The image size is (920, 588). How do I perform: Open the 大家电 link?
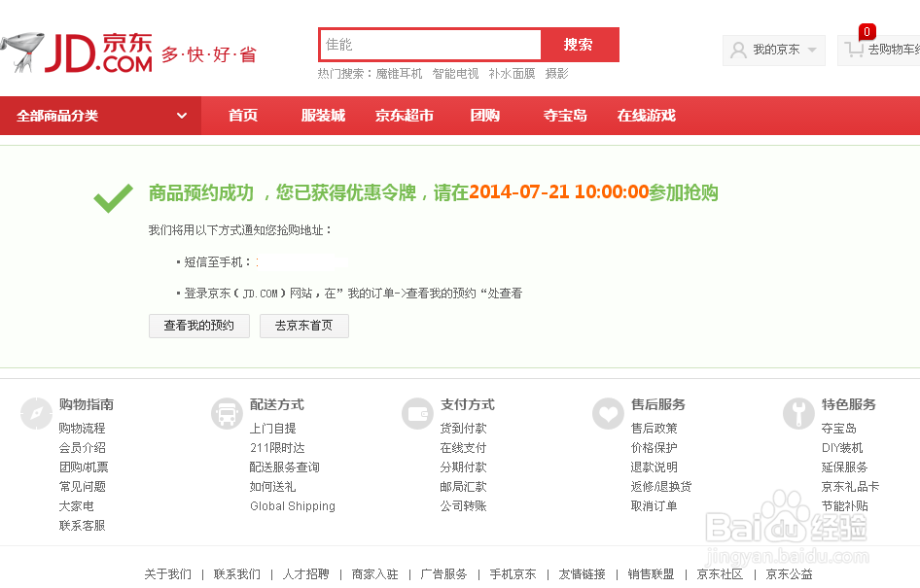[76, 506]
